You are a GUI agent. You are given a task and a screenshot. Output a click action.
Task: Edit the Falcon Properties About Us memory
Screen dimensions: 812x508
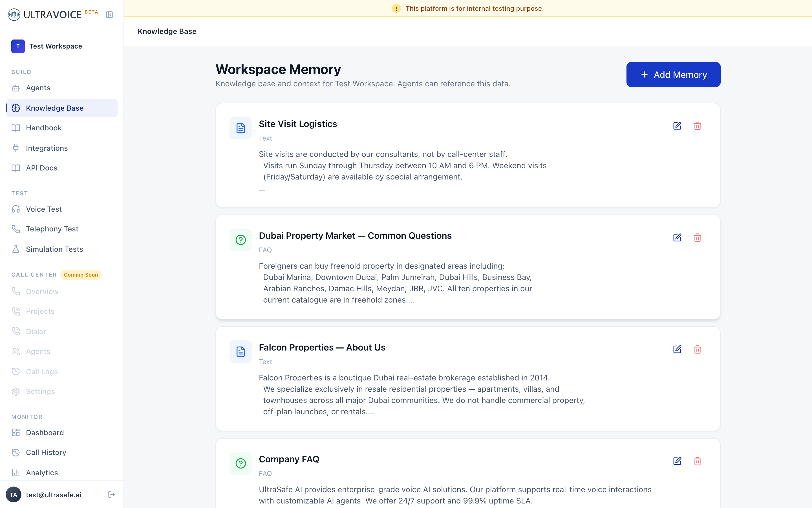(x=677, y=349)
